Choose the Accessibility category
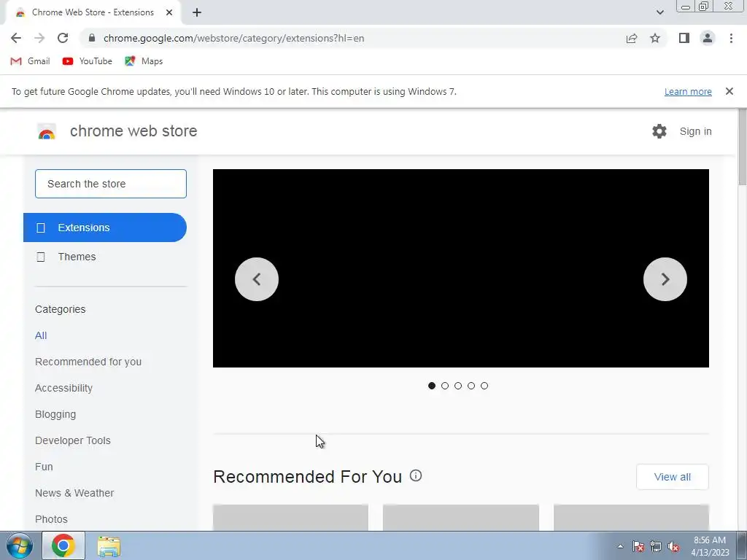This screenshot has height=560, width=747. pyautogui.click(x=64, y=388)
